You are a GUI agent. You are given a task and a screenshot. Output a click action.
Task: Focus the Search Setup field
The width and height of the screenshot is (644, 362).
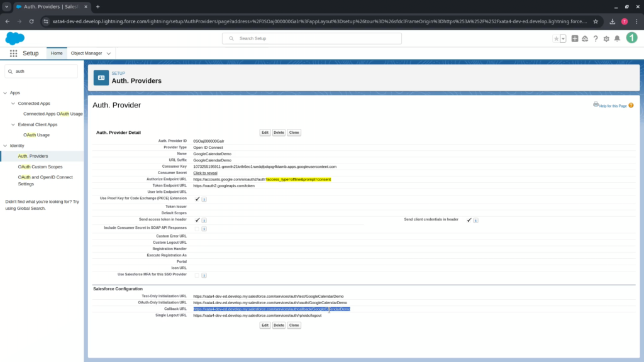click(x=312, y=38)
